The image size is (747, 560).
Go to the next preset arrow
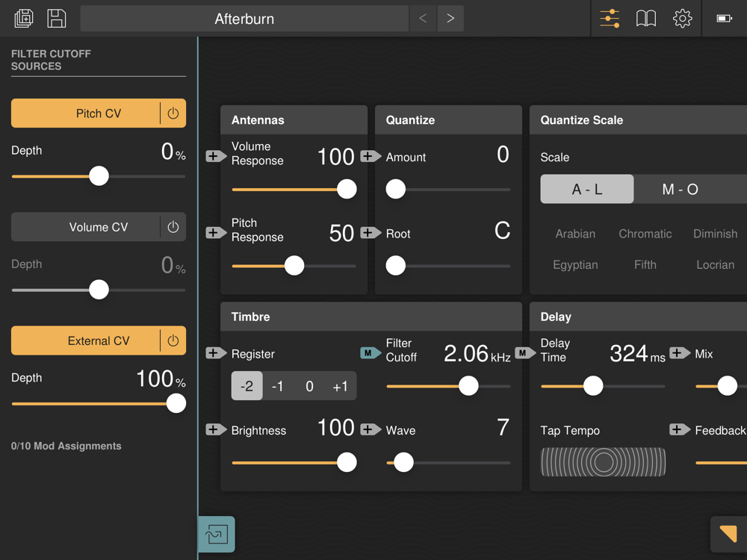[450, 19]
